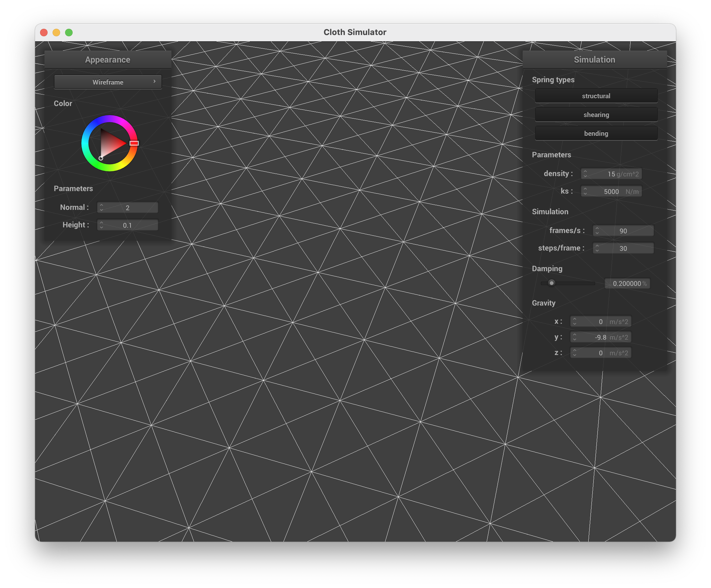Image resolution: width=711 pixels, height=588 pixels.
Task: Click the Damping slider knob
Action: click(x=551, y=283)
